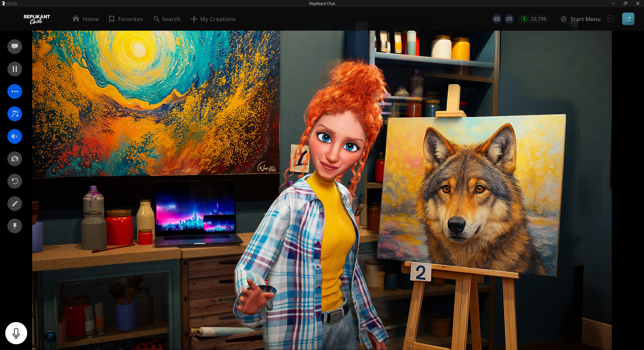Viewport: 644px width, 350px height.
Task: Click the three-dots more options button
Action: [x=15, y=92]
